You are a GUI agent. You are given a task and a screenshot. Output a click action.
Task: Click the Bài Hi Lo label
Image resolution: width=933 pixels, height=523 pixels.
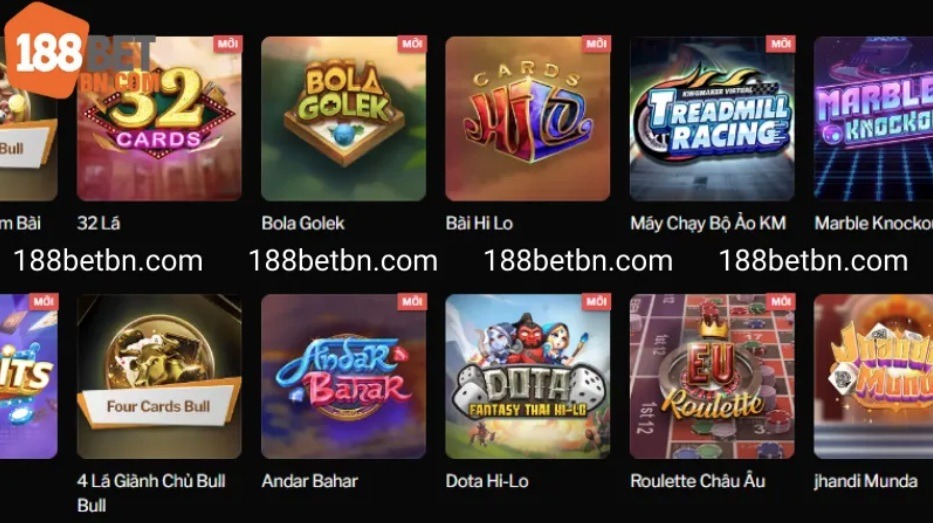point(479,223)
